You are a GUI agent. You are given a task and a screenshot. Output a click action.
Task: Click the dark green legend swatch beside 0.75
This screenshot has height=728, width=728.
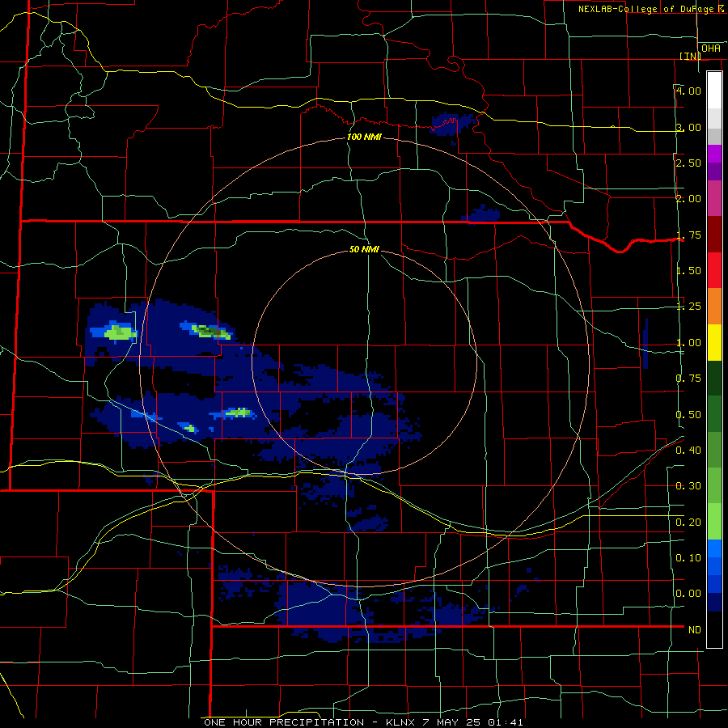click(714, 378)
